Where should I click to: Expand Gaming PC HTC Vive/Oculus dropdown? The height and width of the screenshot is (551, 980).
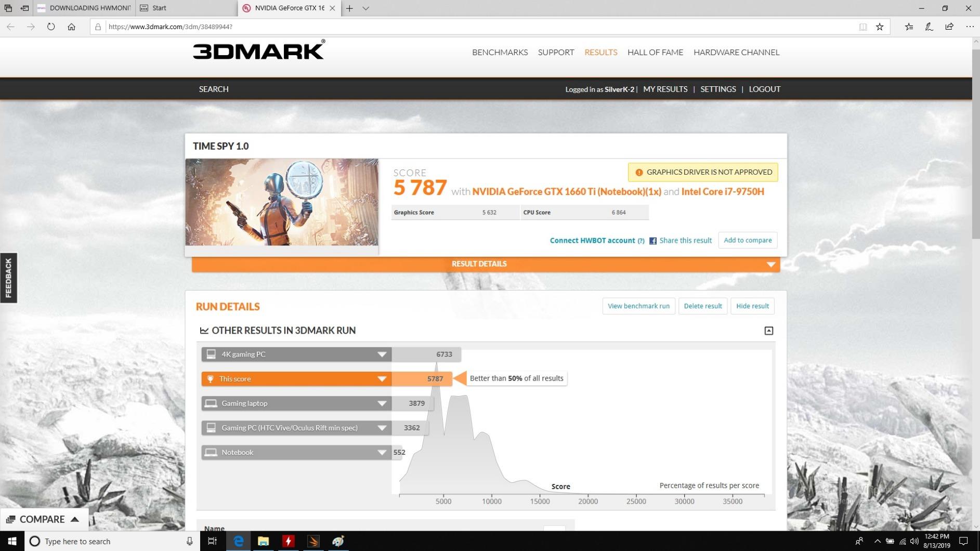(x=382, y=428)
